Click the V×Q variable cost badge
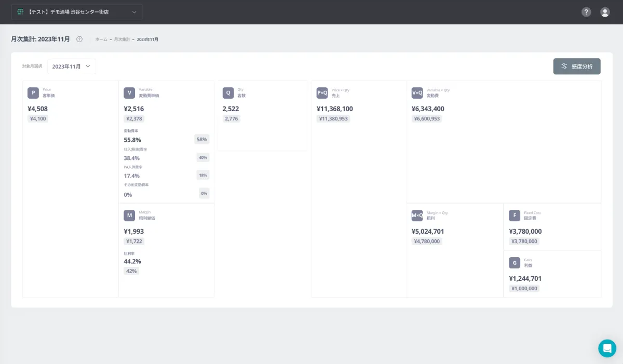This screenshot has width=623, height=364. point(417,93)
